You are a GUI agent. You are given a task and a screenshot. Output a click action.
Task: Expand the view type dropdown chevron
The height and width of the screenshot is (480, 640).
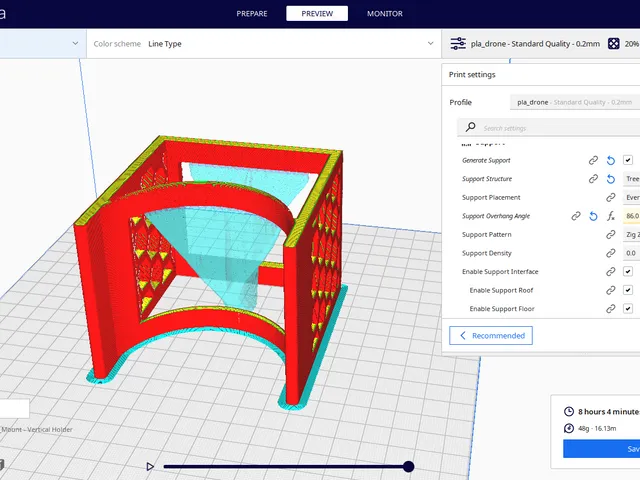tap(75, 43)
